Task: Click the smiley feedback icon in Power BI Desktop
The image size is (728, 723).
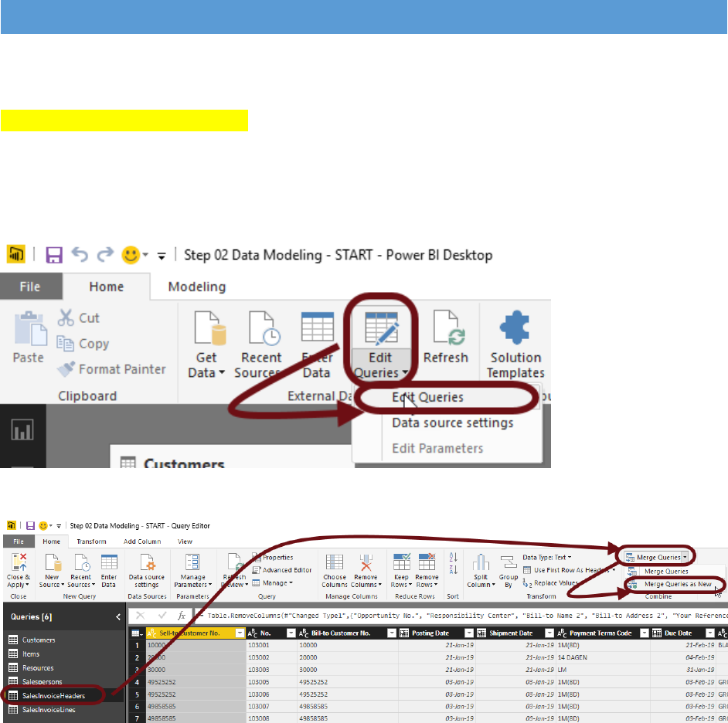Action: coord(131,255)
